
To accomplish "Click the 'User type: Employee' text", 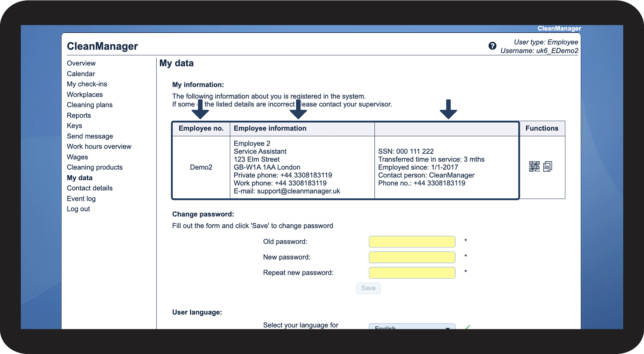I will click(x=546, y=42).
